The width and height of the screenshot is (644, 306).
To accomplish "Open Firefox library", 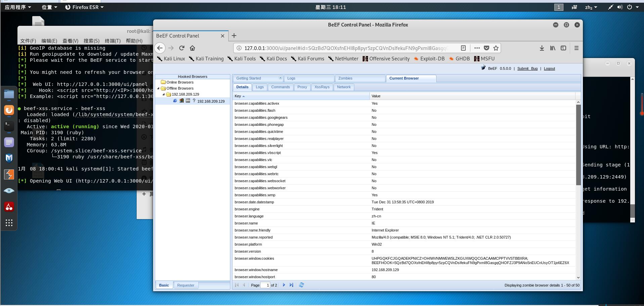I will pyautogui.click(x=553, y=48).
